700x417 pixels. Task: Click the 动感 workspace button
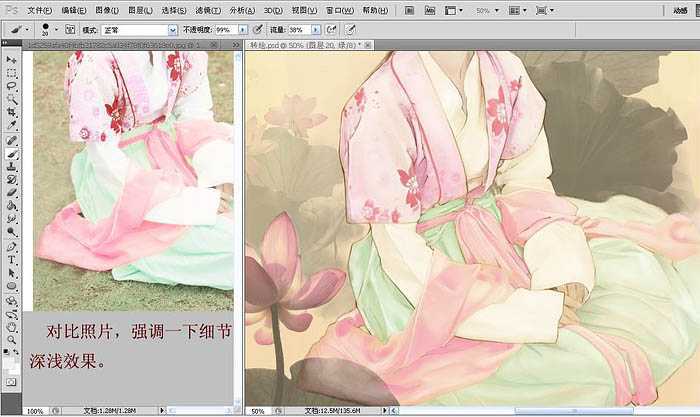click(x=680, y=10)
